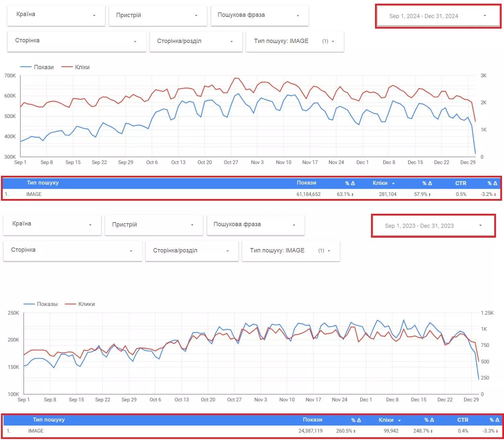Viewport: 504px width, 440px height.
Task: Open the Сторінка filter in the 2024 report
Action: coord(77,41)
